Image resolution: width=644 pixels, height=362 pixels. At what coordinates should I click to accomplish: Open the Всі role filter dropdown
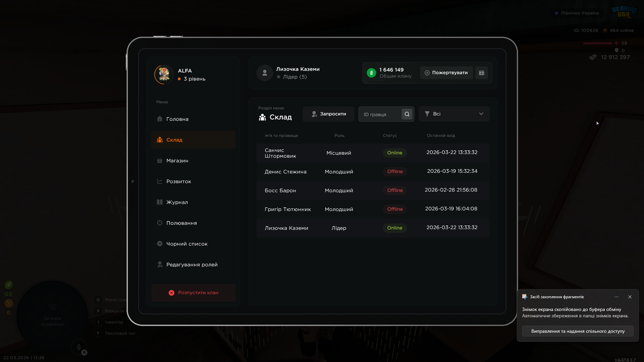pos(454,114)
